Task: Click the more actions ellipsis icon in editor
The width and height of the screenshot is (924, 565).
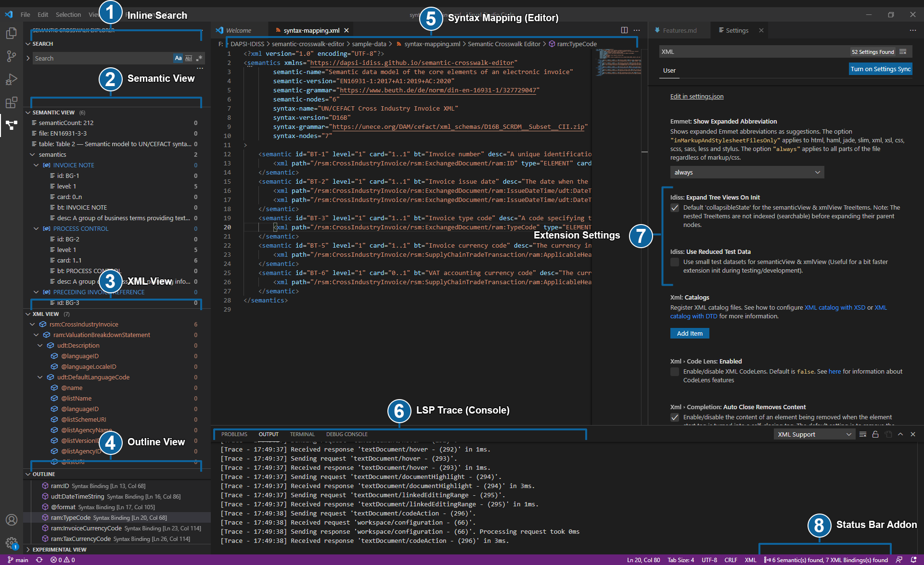Action: point(636,30)
